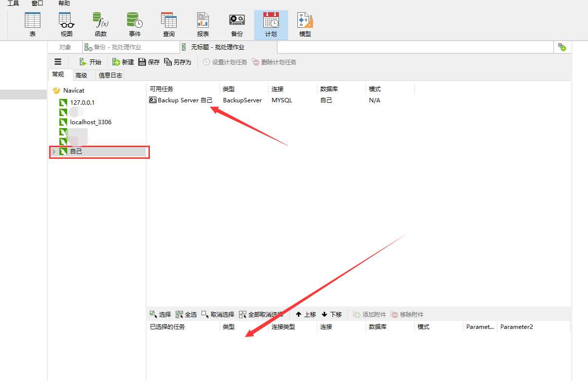The image size is (588, 381).
Task: Click the 下移 move down button
Action: [331, 314]
